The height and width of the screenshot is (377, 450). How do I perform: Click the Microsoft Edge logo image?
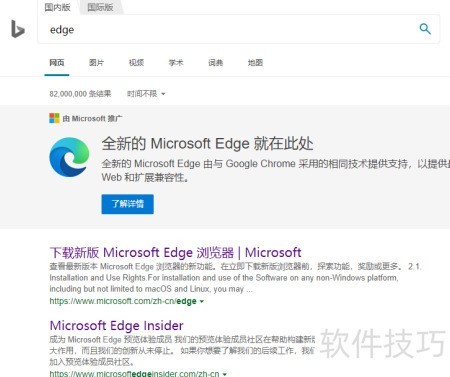(69, 157)
